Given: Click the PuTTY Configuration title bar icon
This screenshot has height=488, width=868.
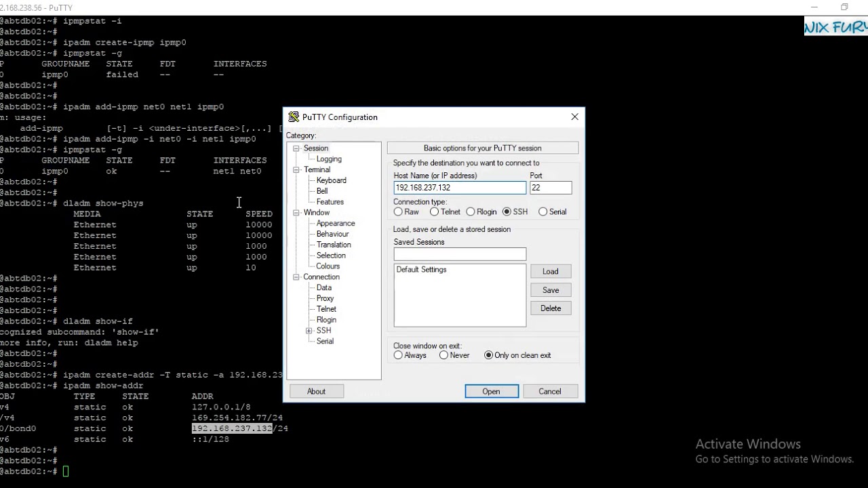Looking at the screenshot, I should click(x=294, y=117).
